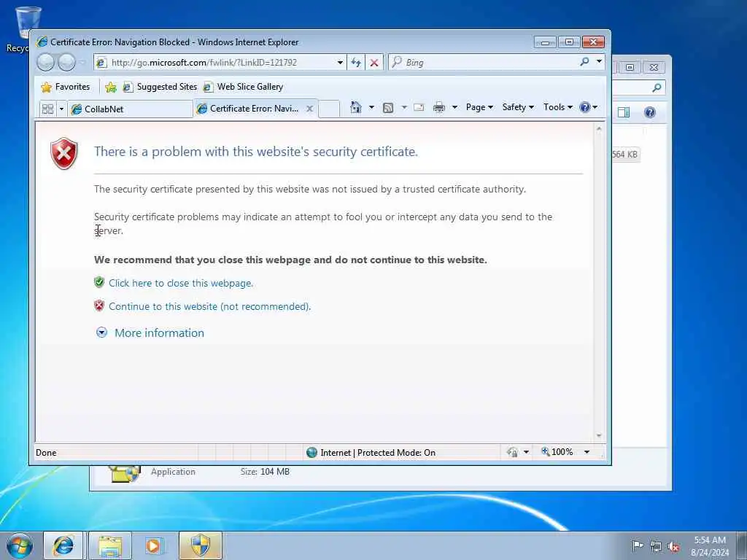Open Web Slice Gallery link

(x=243, y=87)
